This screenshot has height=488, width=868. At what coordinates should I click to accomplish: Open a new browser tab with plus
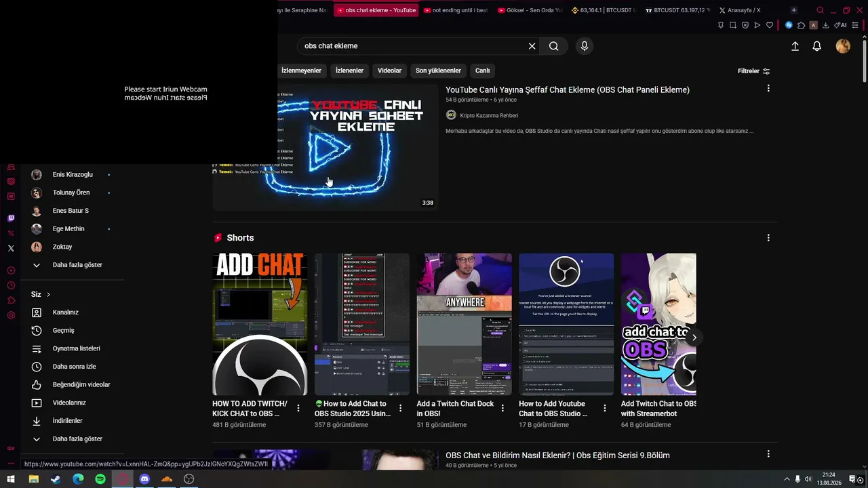[794, 10]
